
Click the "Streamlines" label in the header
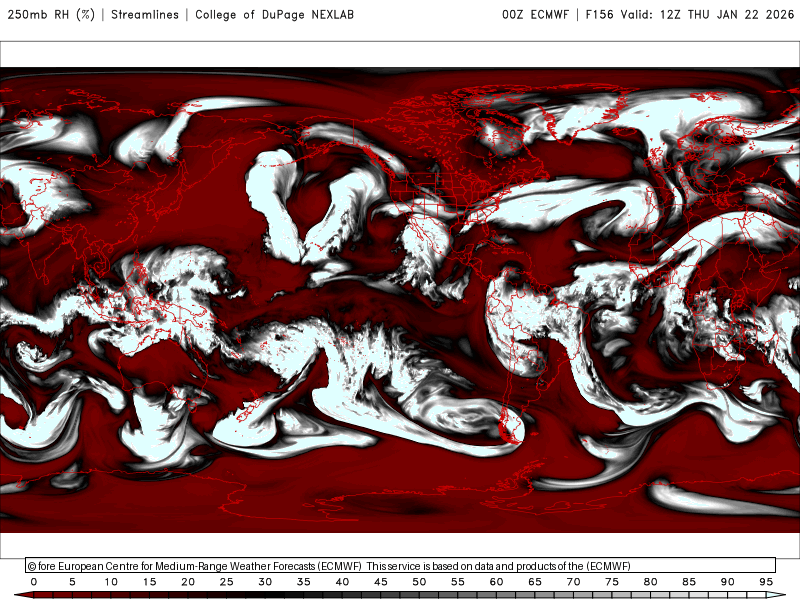click(145, 15)
